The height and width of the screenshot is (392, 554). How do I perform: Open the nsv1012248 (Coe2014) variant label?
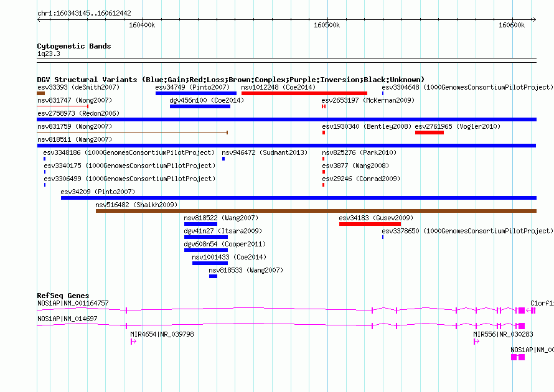tap(278, 87)
